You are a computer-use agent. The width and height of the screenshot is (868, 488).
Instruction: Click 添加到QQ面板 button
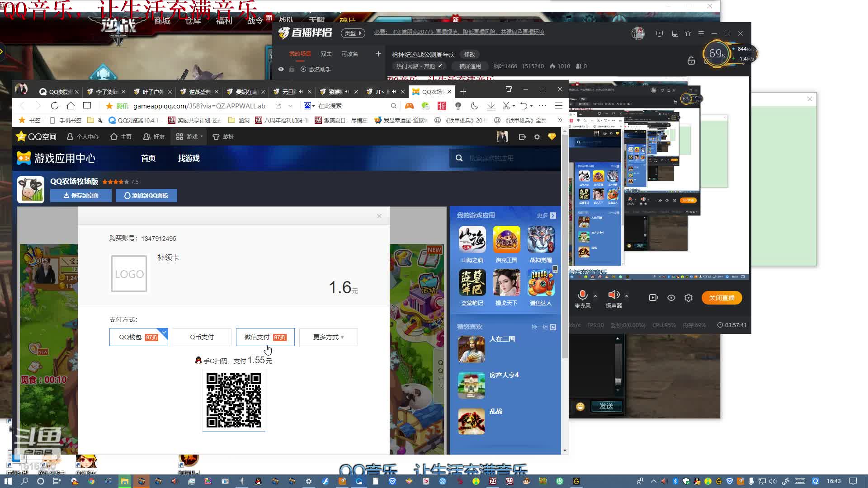146,195
